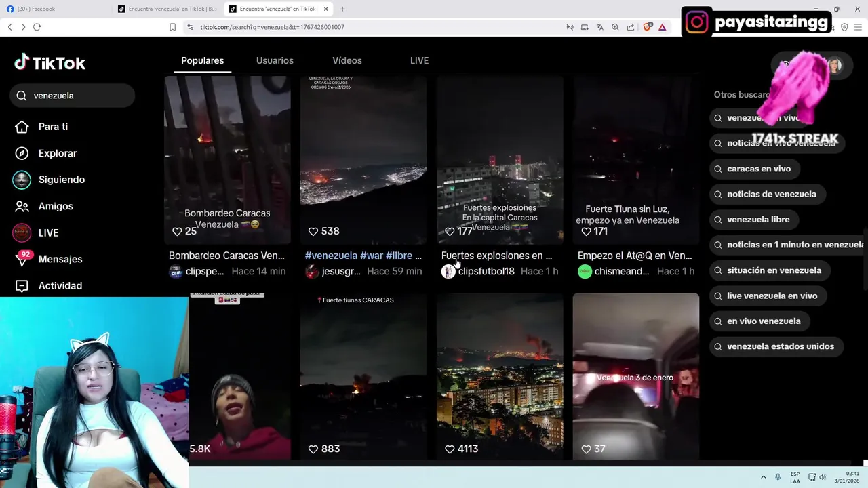Click the #venezuela hashtag link

coord(331,256)
